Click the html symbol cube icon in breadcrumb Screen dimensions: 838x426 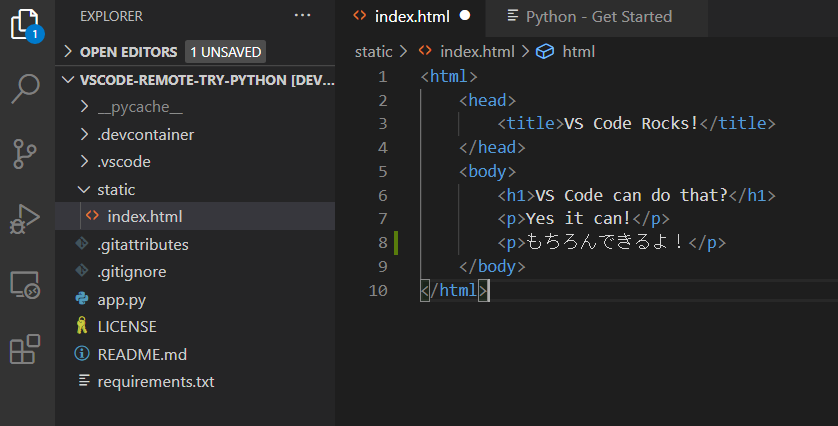(x=545, y=51)
